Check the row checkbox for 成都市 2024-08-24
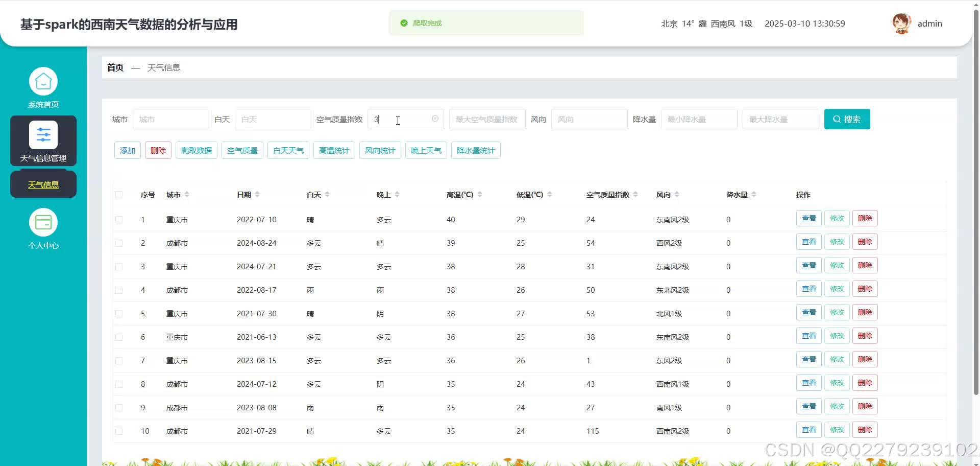 pos(119,243)
